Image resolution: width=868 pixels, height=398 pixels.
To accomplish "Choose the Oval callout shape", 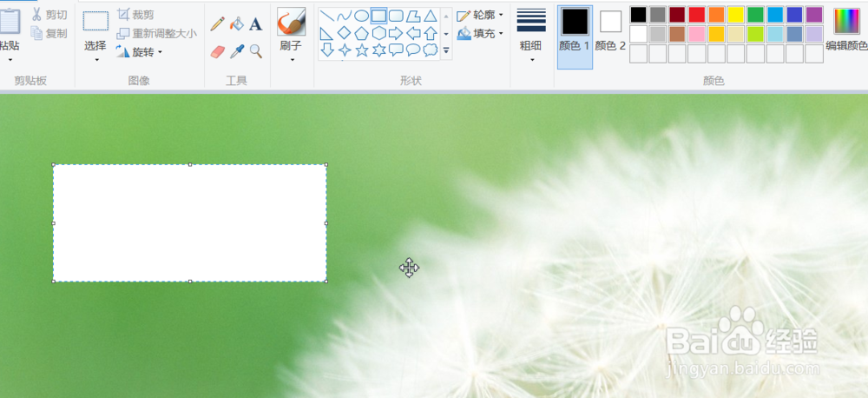I will click(413, 50).
